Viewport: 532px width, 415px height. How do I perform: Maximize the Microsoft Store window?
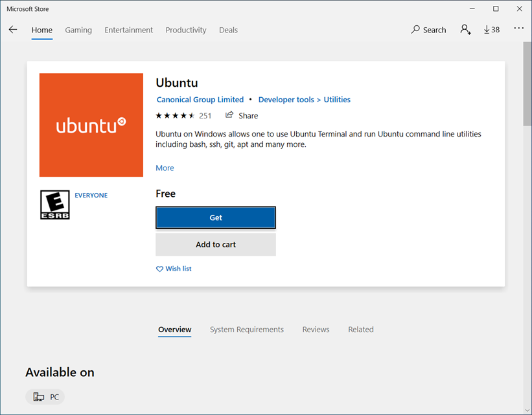(496, 9)
